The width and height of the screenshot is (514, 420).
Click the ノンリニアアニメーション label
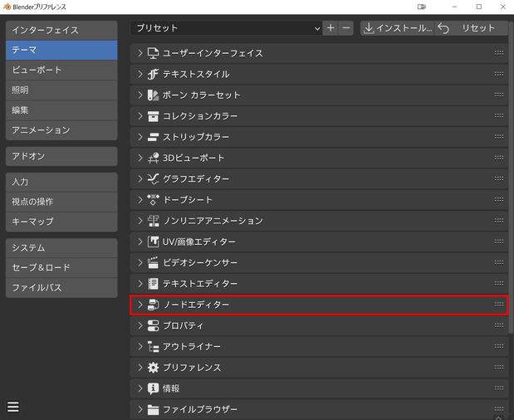[x=213, y=221]
